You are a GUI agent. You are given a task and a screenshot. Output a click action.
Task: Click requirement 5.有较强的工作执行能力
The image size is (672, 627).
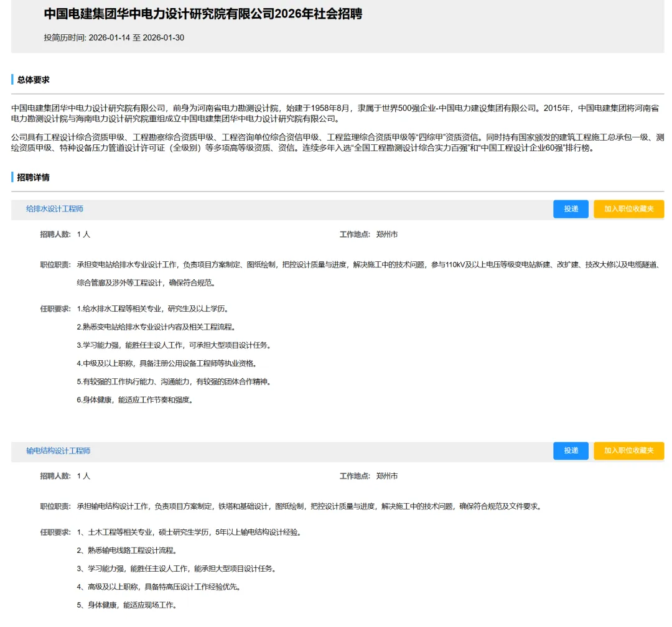click(174, 381)
